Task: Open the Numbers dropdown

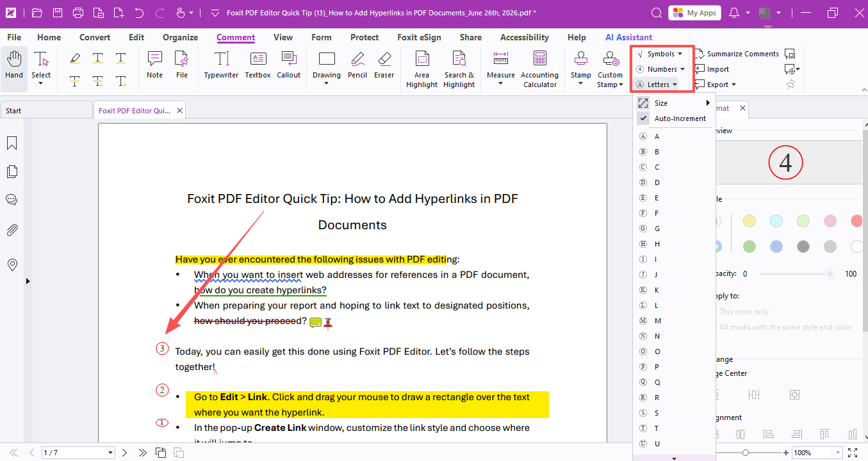Action: (661, 69)
